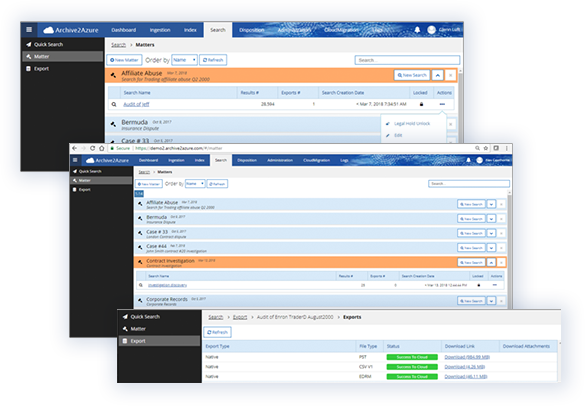The height and width of the screenshot is (406, 585).
Task: Collapse the Affiliate Abuse matter in top window
Action: click(437, 75)
